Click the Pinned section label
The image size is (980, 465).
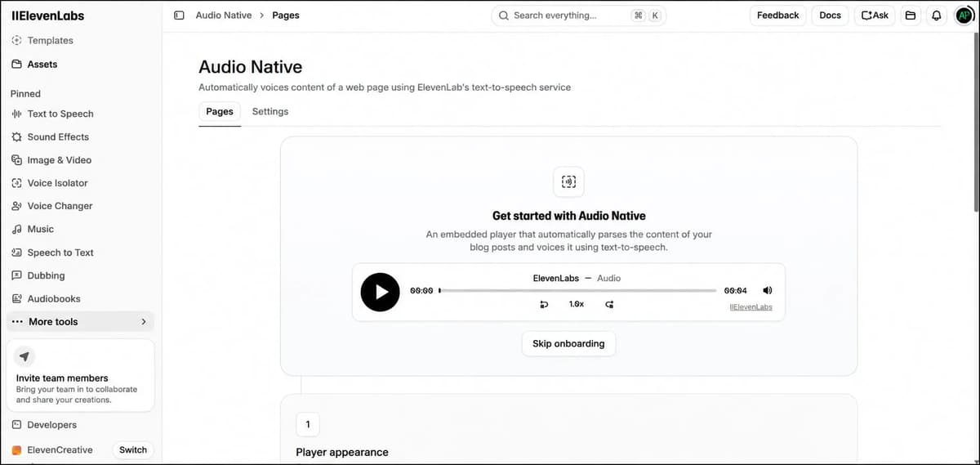point(25,94)
